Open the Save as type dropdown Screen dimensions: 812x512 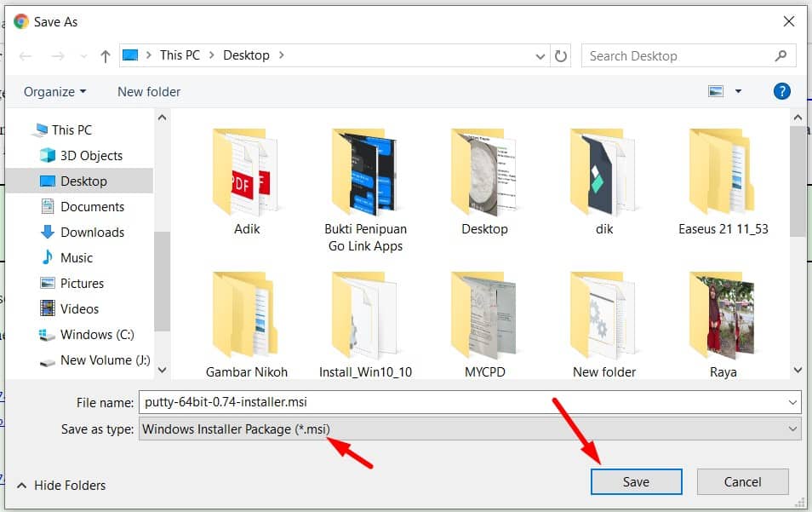(470, 429)
